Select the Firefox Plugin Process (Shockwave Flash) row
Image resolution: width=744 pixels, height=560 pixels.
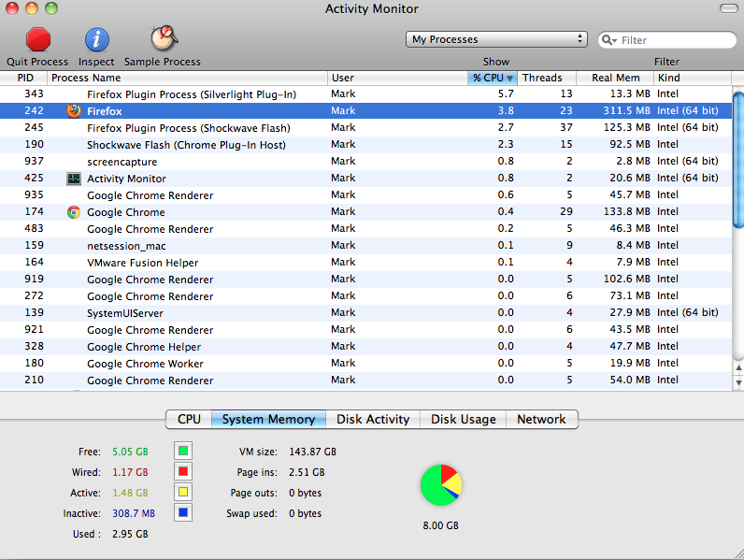click(x=365, y=128)
